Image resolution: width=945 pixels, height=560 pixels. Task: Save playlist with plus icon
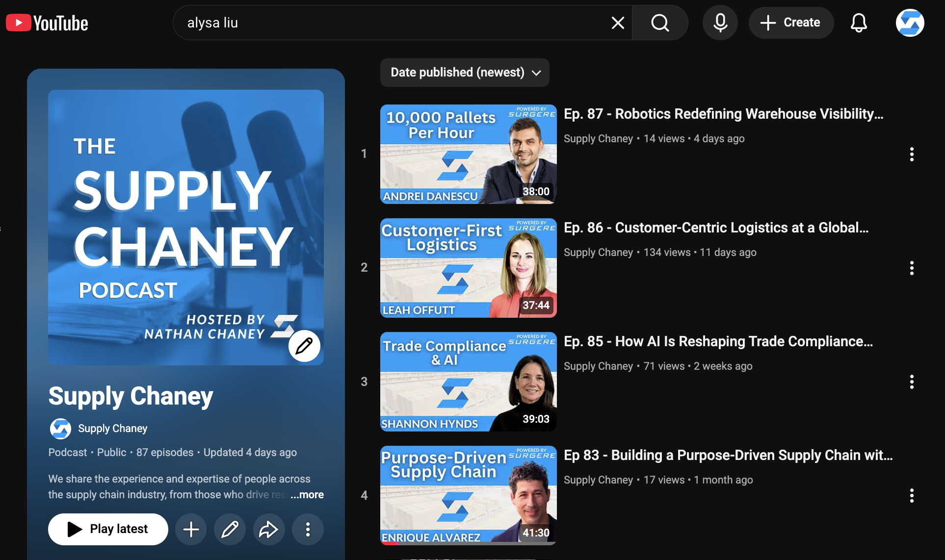pyautogui.click(x=191, y=529)
